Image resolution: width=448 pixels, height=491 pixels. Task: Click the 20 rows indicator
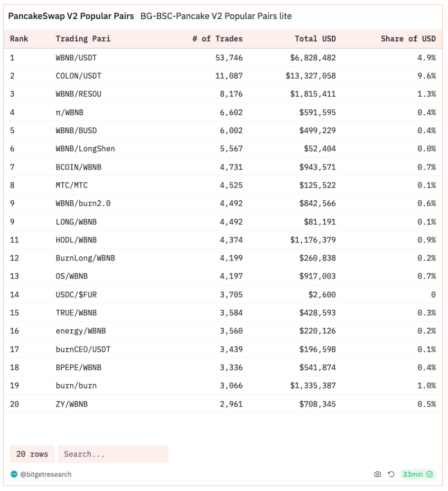[x=32, y=453]
